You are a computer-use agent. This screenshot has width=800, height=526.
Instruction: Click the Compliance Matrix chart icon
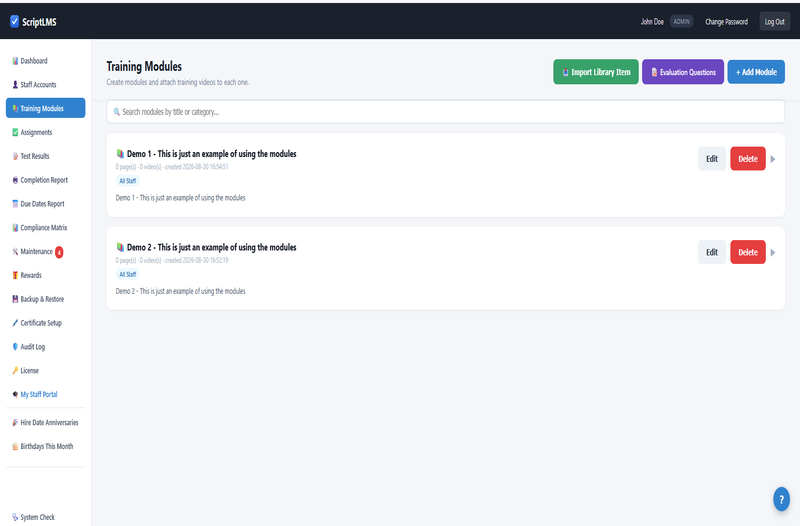pyautogui.click(x=15, y=228)
